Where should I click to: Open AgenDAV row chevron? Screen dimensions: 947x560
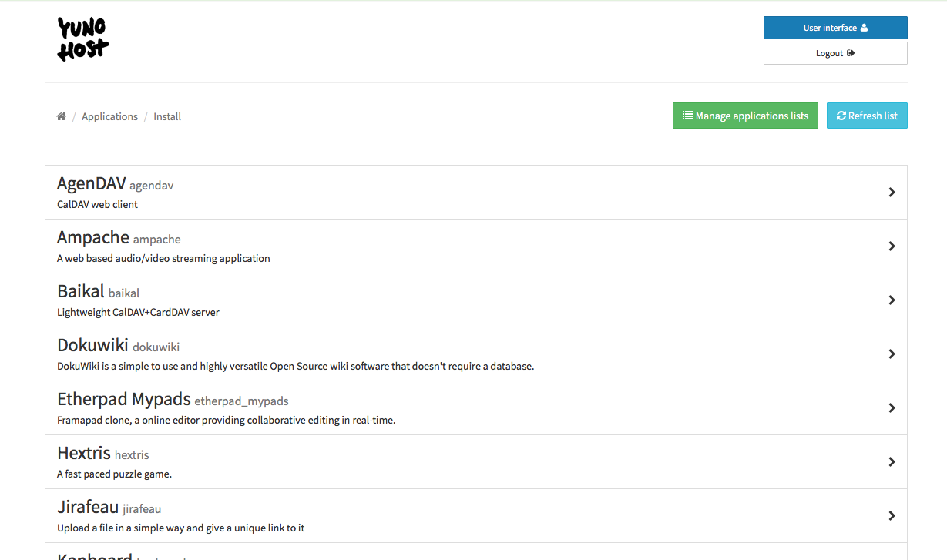tap(892, 193)
